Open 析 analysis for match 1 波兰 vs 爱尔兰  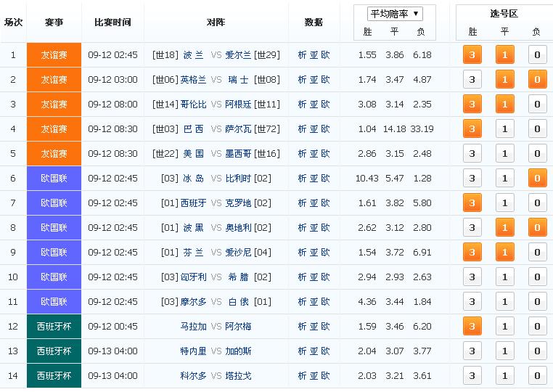[x=302, y=54]
